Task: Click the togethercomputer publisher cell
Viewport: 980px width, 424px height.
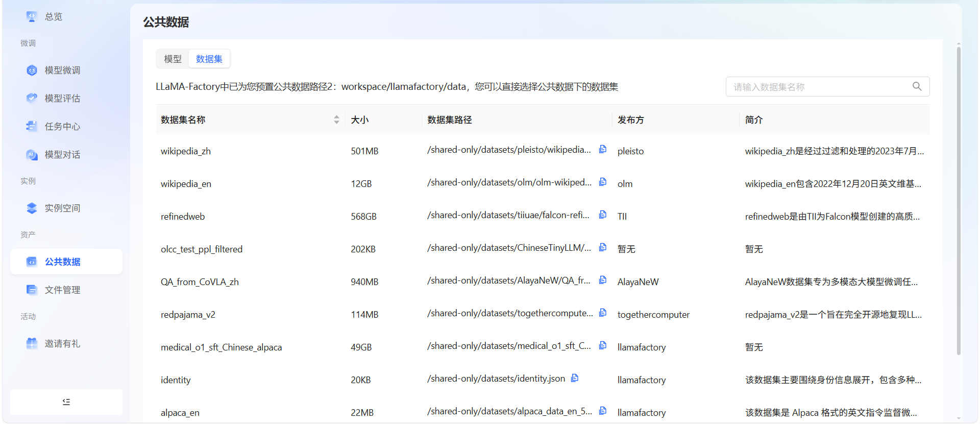Action: 653,315
